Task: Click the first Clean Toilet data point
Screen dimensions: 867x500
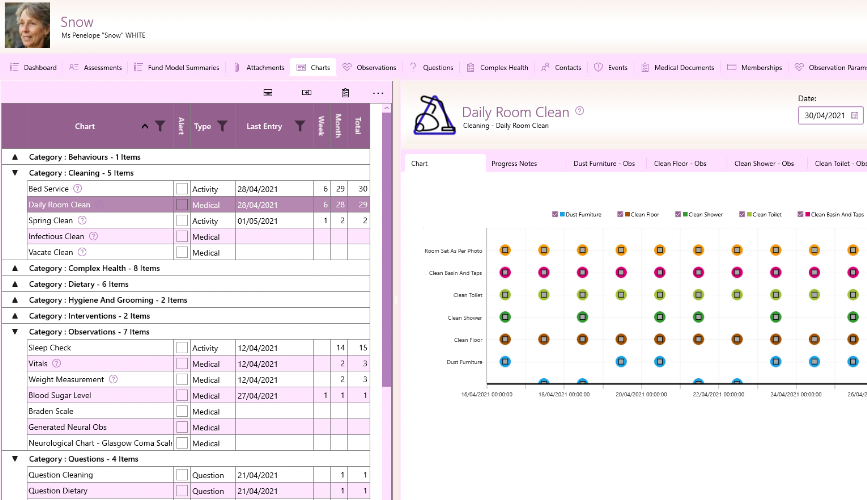Action: pos(505,295)
